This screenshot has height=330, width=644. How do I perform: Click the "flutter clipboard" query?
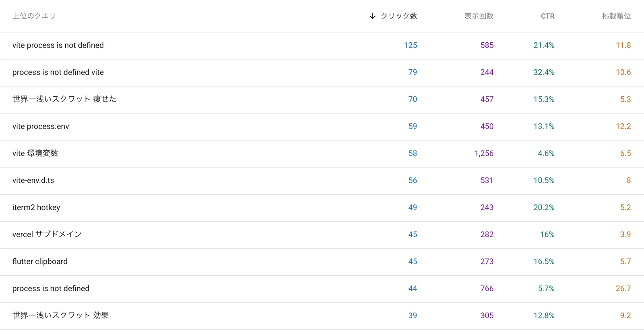point(40,262)
